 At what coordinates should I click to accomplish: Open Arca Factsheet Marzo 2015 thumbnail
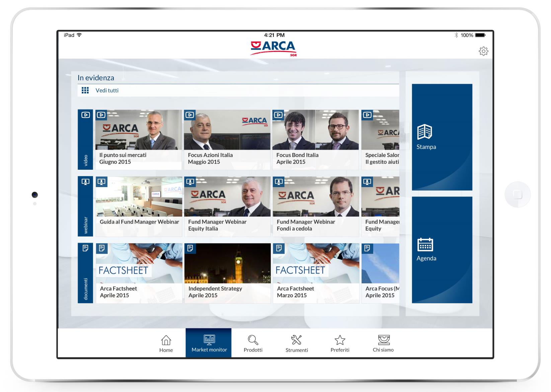click(x=316, y=263)
